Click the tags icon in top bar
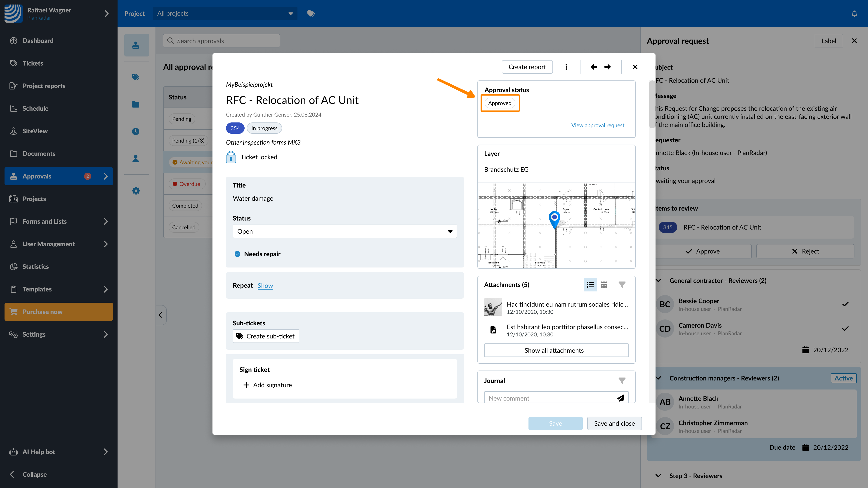 (x=311, y=14)
